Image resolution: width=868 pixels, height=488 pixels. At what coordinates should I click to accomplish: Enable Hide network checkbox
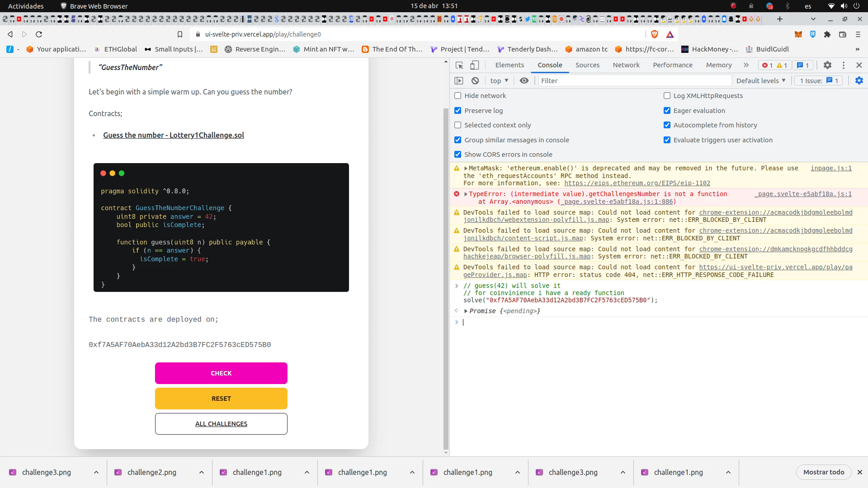(458, 96)
